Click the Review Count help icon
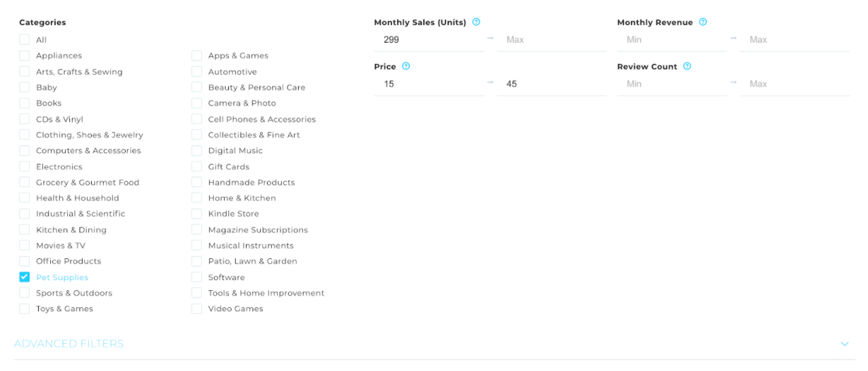The image size is (868, 371). point(687,66)
